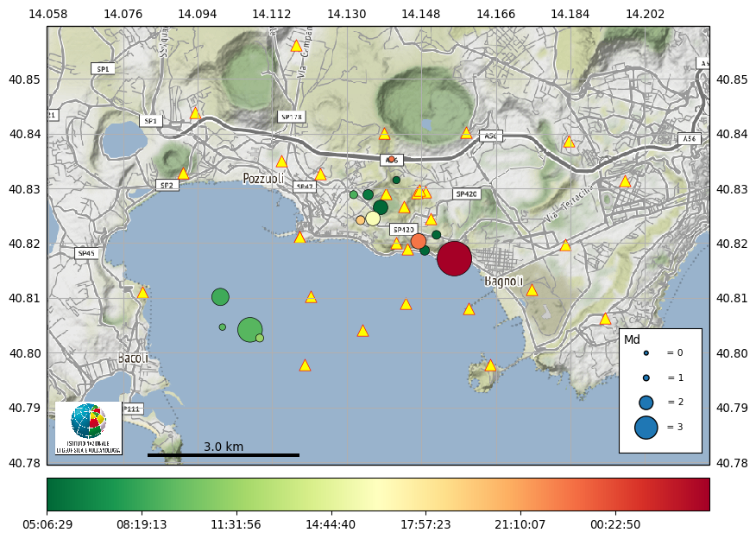The height and width of the screenshot is (539, 756).
Task: Click the largest green circle in the bay
Action: click(x=249, y=329)
